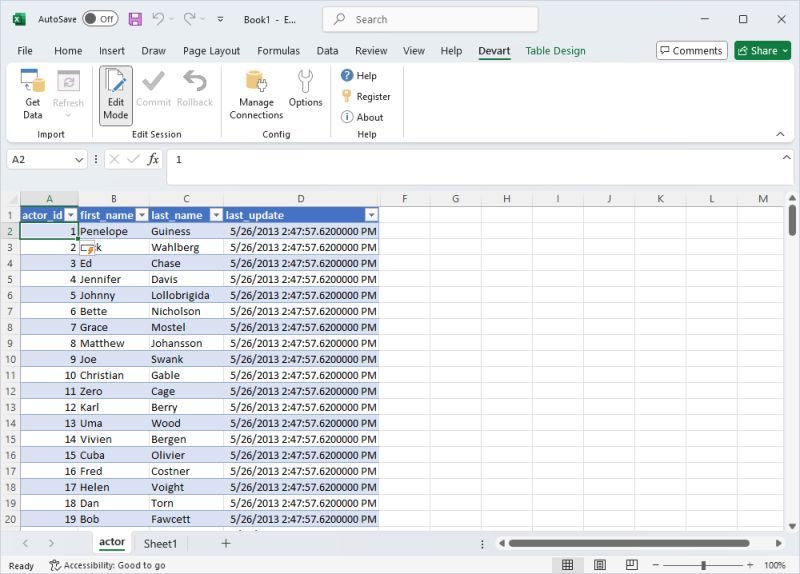Click the Insert Function fx icon
This screenshot has width=800, height=574.
[x=153, y=160]
